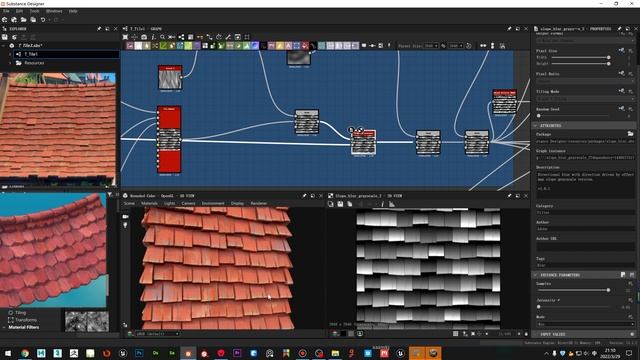Expand the INPUT VALUES section
The height and width of the screenshot is (360, 640).
pyautogui.click(x=535, y=334)
